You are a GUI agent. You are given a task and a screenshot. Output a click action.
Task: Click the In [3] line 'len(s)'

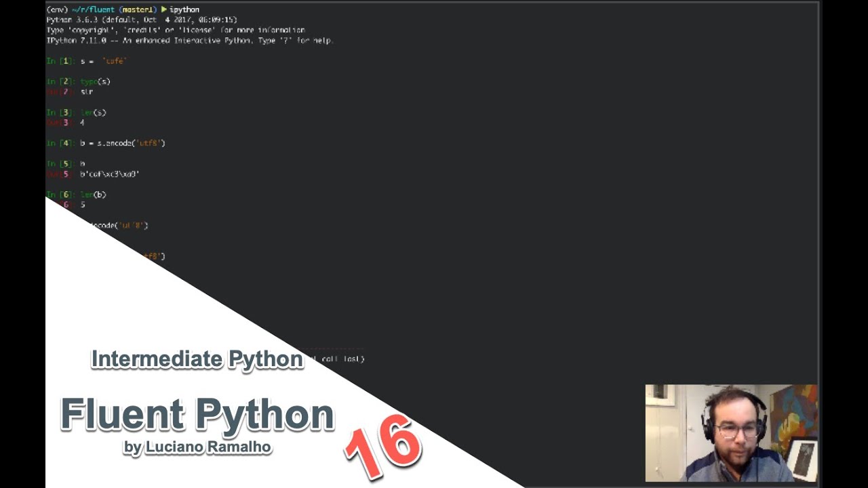click(76, 113)
